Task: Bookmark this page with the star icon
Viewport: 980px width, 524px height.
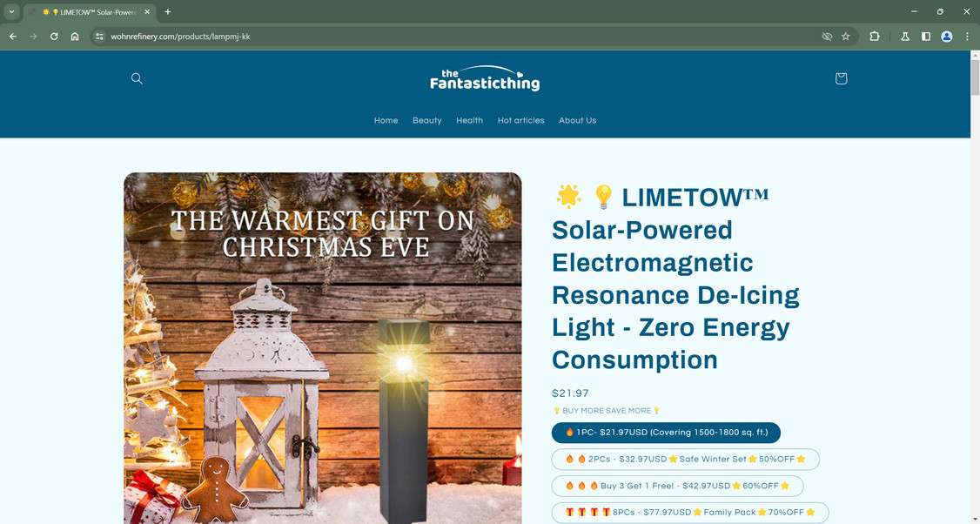Action: coord(846,37)
